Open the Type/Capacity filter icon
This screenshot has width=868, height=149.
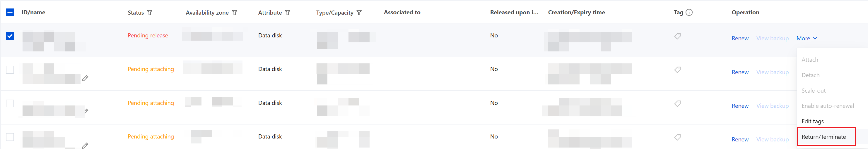[x=359, y=13]
